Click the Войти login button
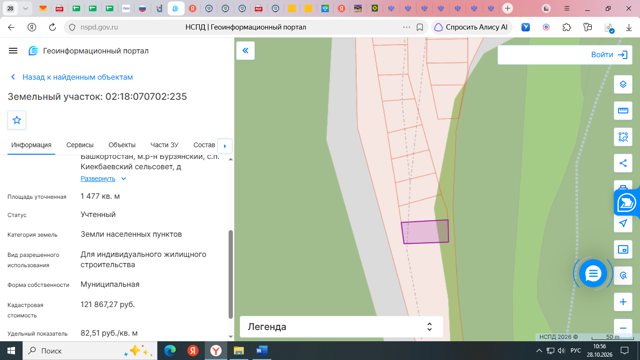640x360 pixels. click(609, 54)
